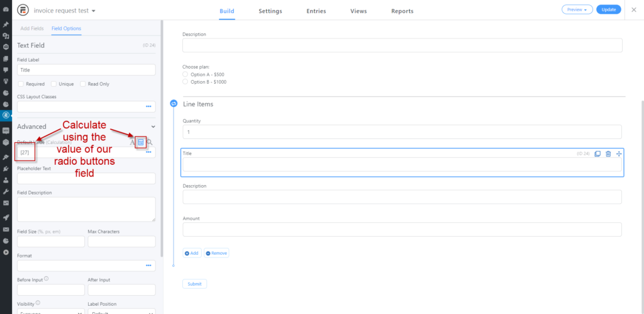The width and height of the screenshot is (644, 314).
Task: Click the After Input text box
Action: [x=121, y=289]
